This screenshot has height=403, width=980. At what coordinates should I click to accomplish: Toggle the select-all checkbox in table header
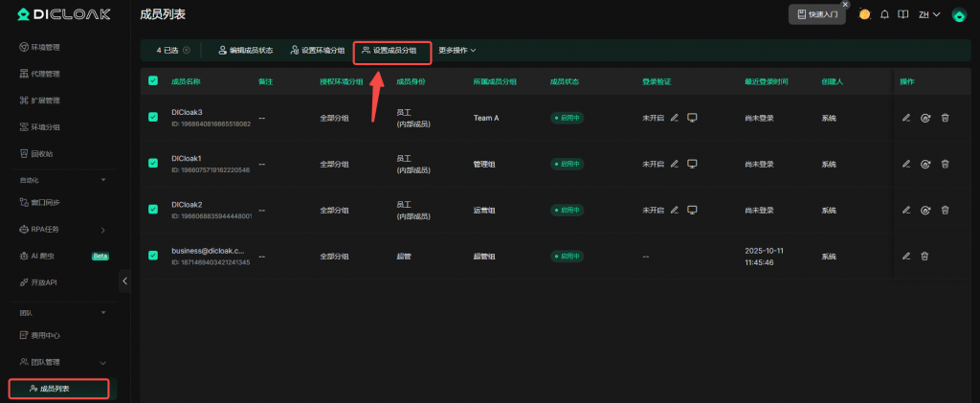pyautogui.click(x=153, y=81)
